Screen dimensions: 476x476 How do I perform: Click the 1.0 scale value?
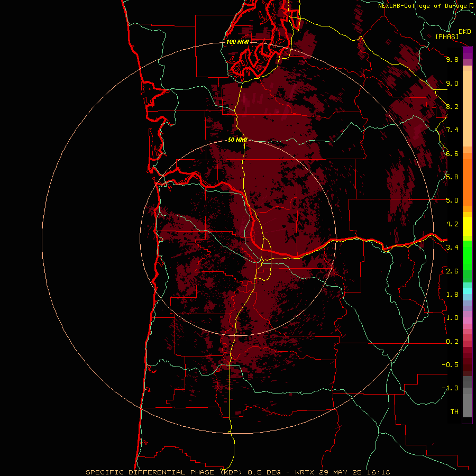point(452,318)
